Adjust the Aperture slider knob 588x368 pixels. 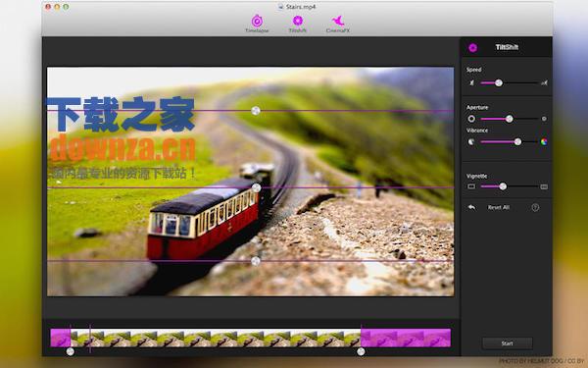(x=509, y=119)
